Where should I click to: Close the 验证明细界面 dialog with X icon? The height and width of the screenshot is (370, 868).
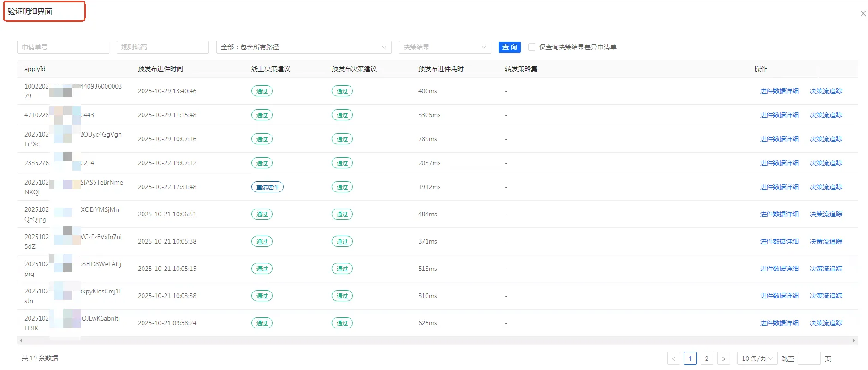pos(863,13)
